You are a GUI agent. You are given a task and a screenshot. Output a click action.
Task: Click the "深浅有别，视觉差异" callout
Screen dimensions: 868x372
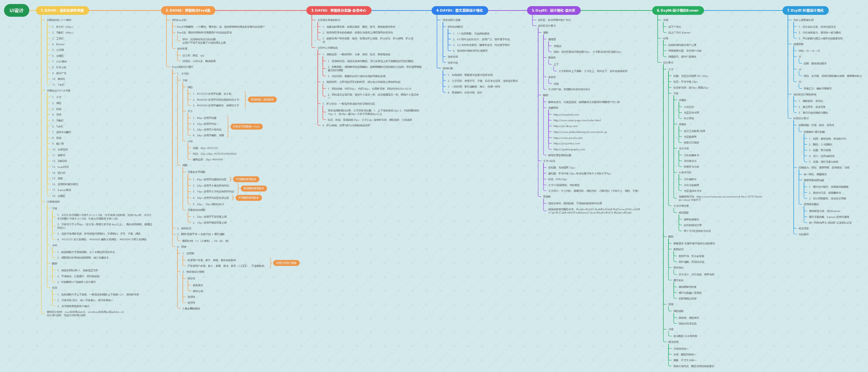(262, 100)
